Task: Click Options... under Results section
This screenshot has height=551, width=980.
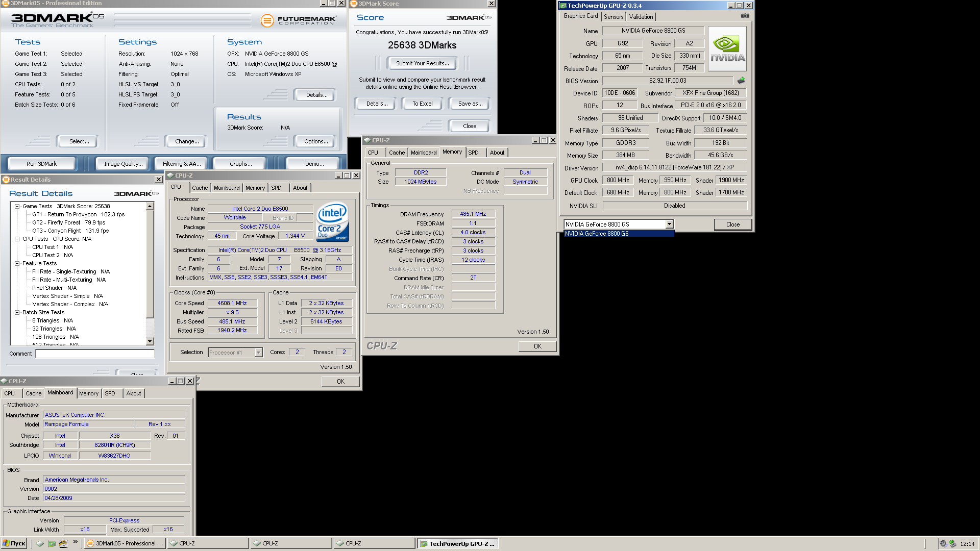Action: [x=316, y=141]
